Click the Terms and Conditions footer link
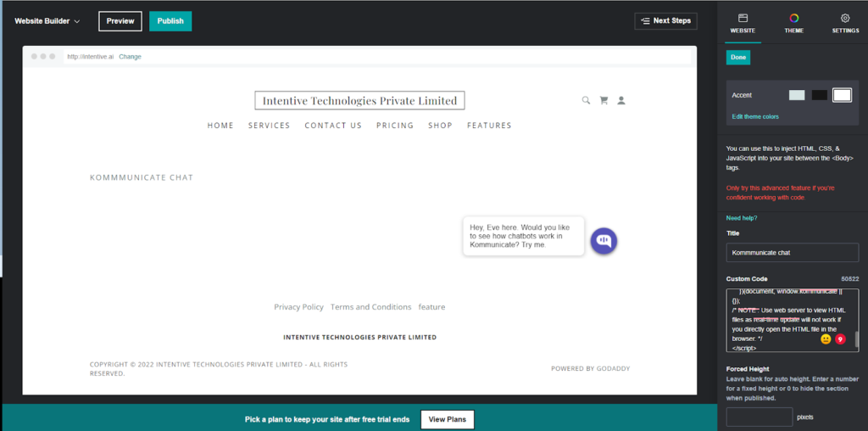The image size is (868, 431). pyautogui.click(x=371, y=307)
